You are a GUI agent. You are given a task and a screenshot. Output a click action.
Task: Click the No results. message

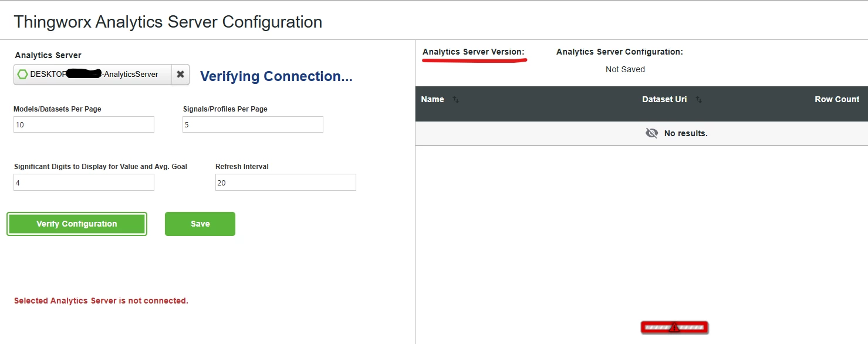pos(686,133)
